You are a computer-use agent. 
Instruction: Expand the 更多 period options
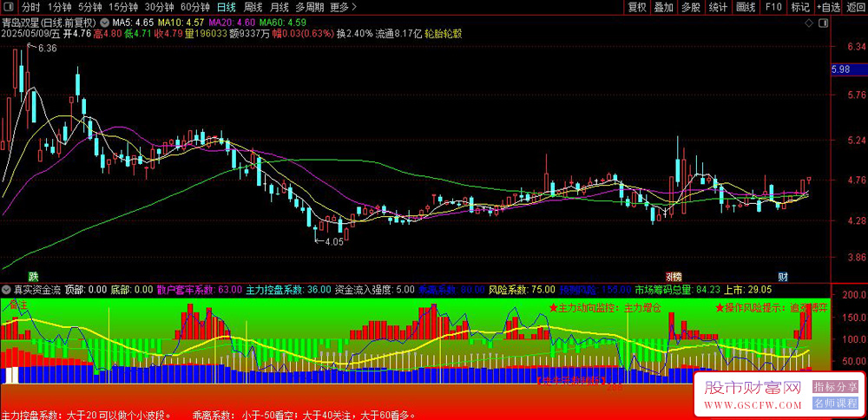[343, 7]
